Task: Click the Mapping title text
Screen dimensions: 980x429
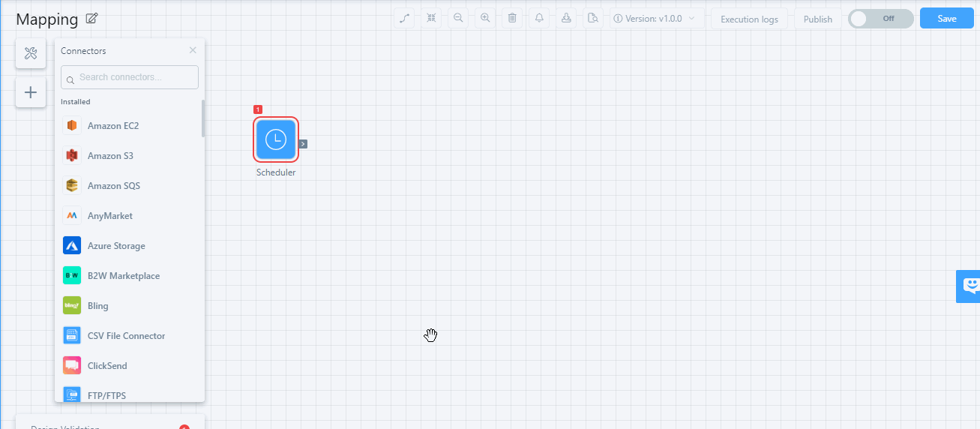Action: (x=46, y=19)
